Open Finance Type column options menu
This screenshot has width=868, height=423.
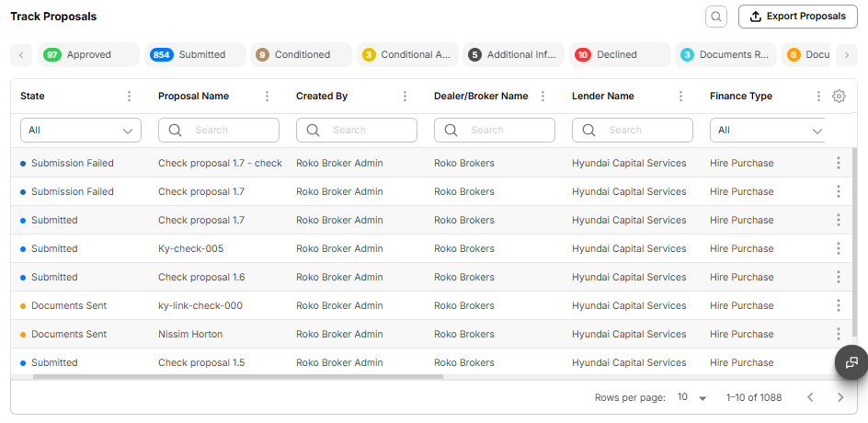click(818, 97)
